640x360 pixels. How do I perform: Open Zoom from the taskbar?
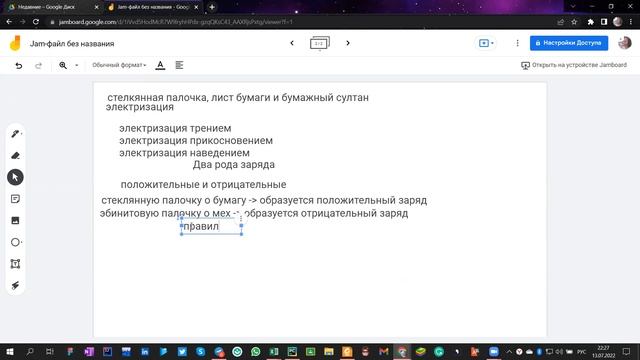click(x=494, y=351)
